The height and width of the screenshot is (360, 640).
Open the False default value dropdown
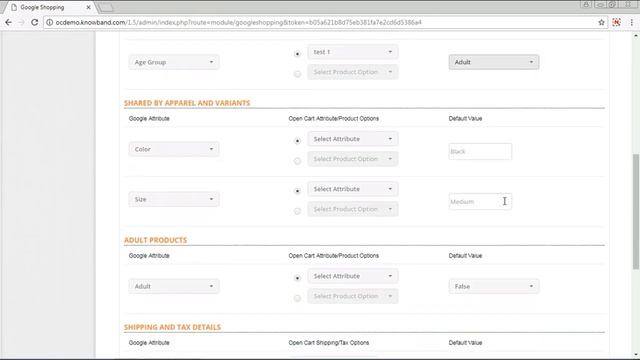click(494, 286)
